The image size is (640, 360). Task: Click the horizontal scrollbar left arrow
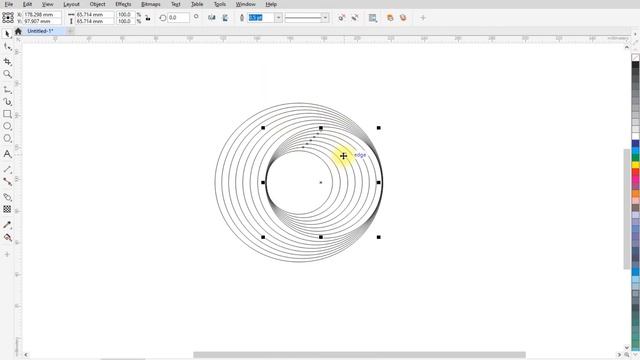[x=26, y=355]
